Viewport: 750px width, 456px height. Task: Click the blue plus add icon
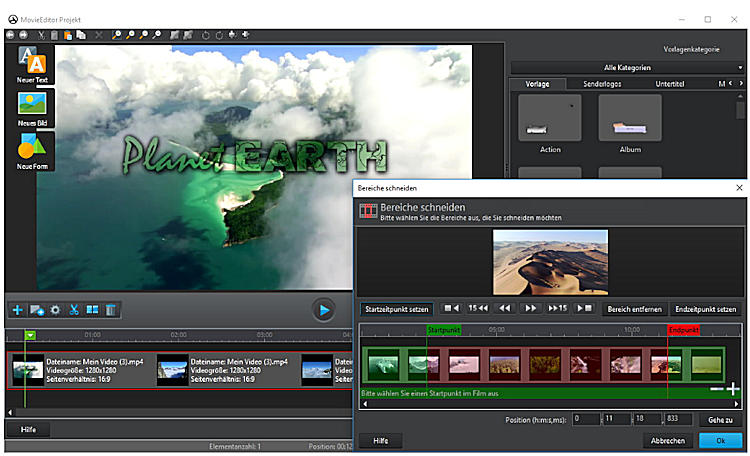point(17,310)
